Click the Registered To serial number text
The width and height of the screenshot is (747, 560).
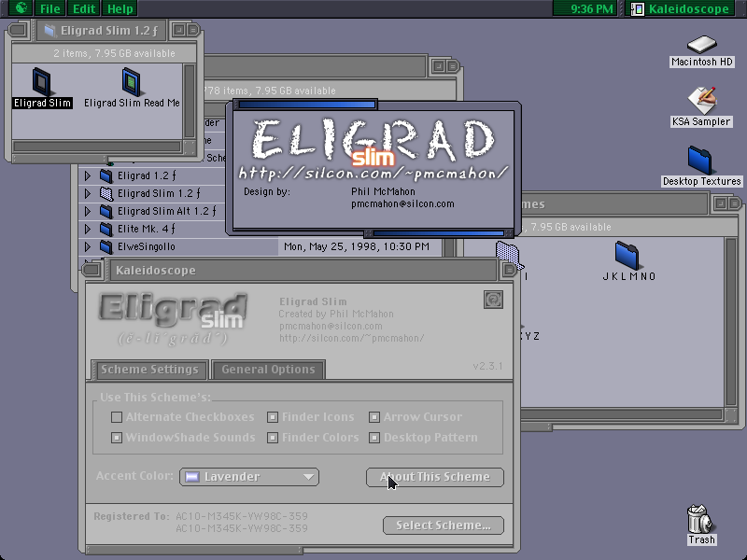(x=242, y=523)
